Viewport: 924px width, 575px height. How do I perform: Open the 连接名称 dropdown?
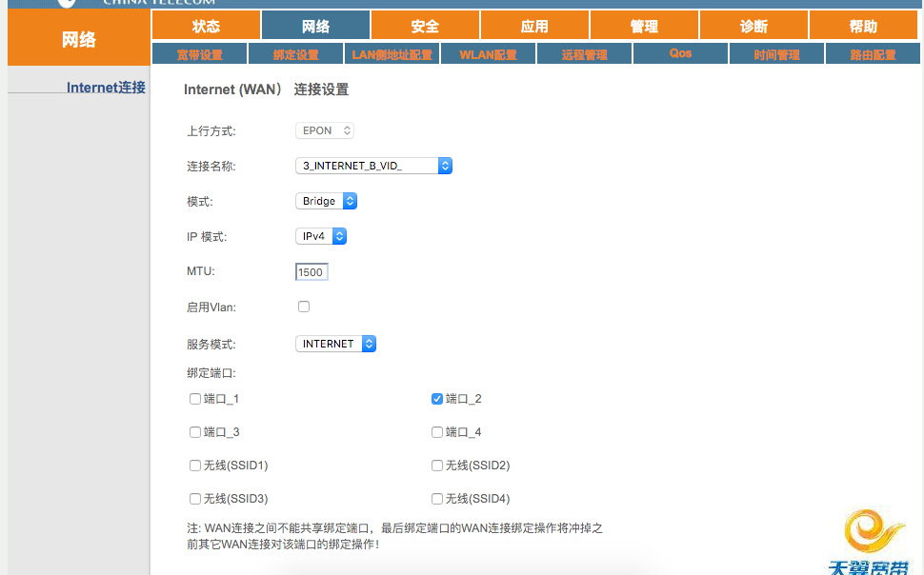coord(373,166)
